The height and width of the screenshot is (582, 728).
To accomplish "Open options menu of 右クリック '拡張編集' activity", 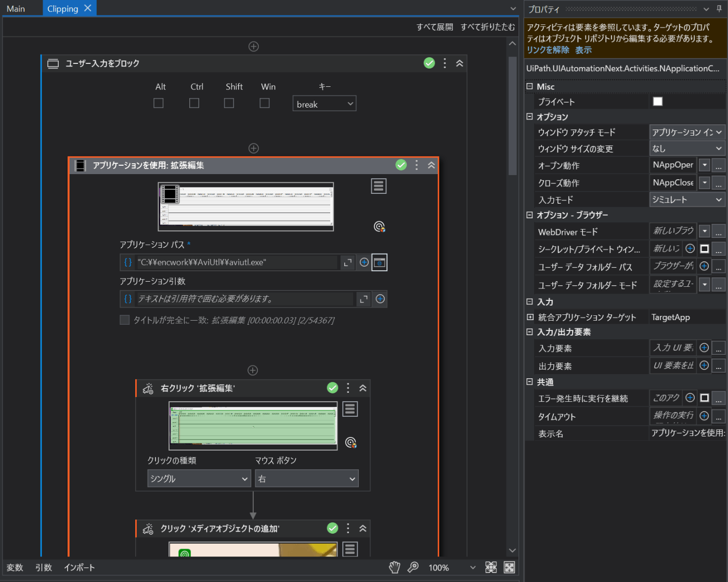I will coord(348,388).
